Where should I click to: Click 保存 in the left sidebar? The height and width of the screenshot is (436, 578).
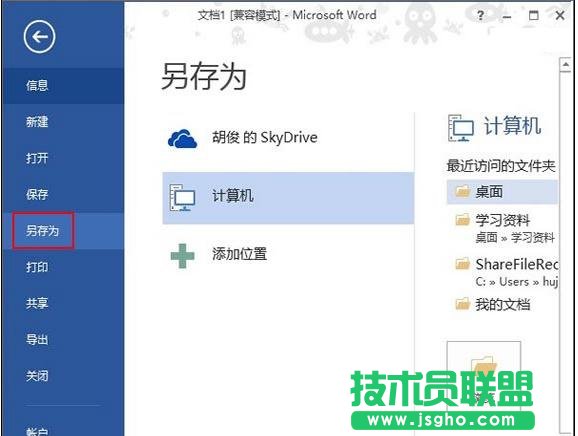[x=63, y=194]
